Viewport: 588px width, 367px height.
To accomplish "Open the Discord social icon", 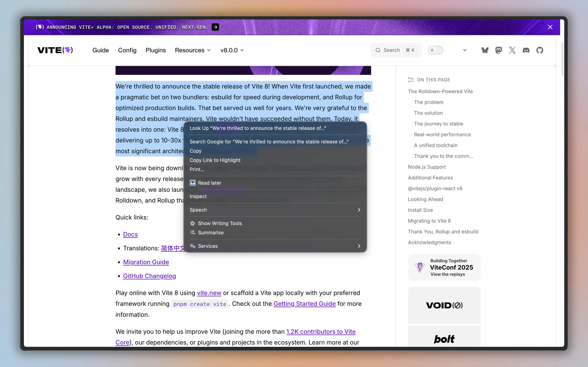I will point(526,50).
